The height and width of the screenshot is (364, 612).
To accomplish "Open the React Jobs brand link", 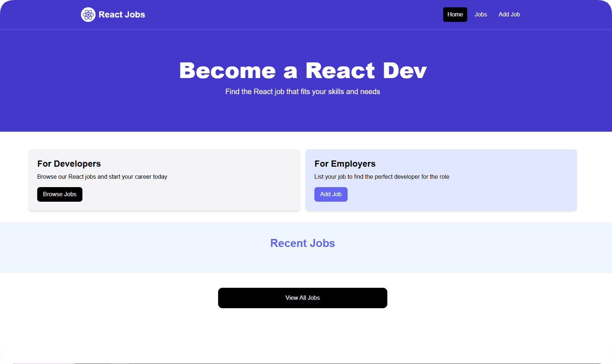I will coord(113,15).
